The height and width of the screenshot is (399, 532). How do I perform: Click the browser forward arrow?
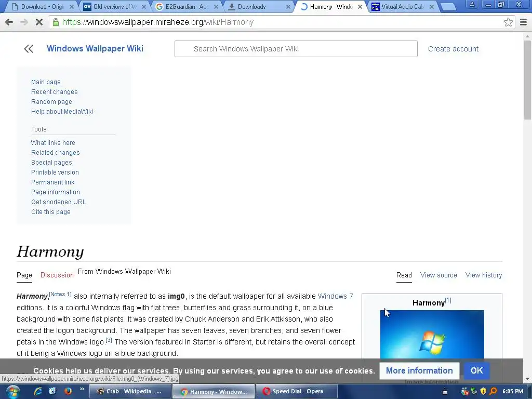[x=24, y=22]
